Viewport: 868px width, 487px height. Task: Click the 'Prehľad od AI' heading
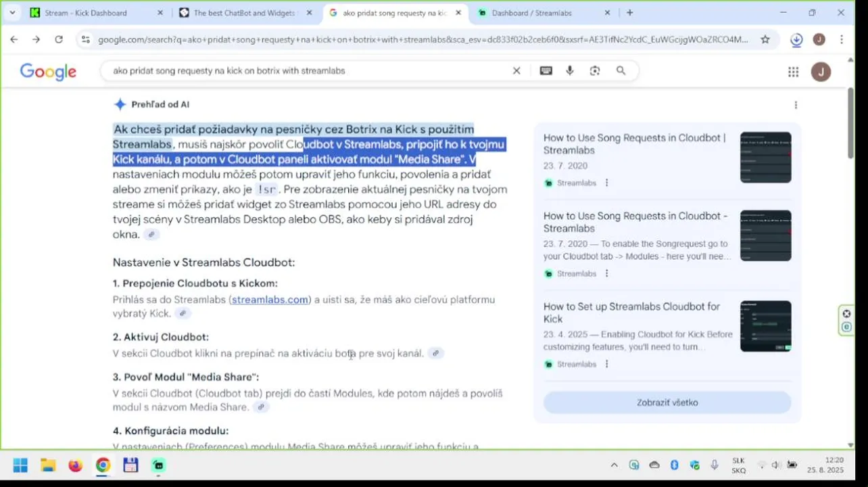click(x=160, y=104)
